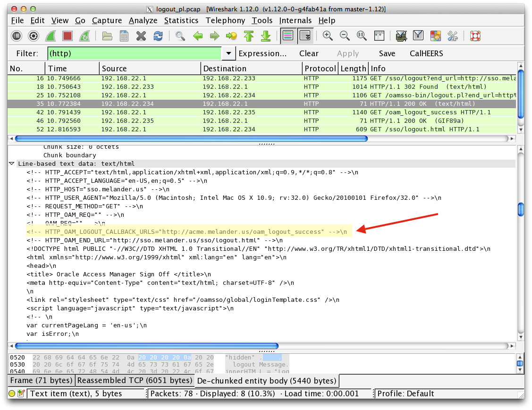Select packet 42 GET /oam_logout_success row
This screenshot has width=532, height=410.
click(262, 112)
